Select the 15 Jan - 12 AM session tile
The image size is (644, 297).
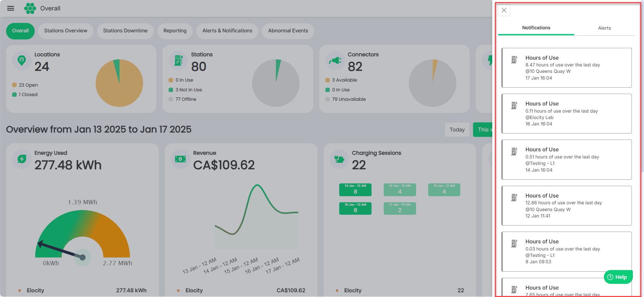pyautogui.click(x=444, y=190)
